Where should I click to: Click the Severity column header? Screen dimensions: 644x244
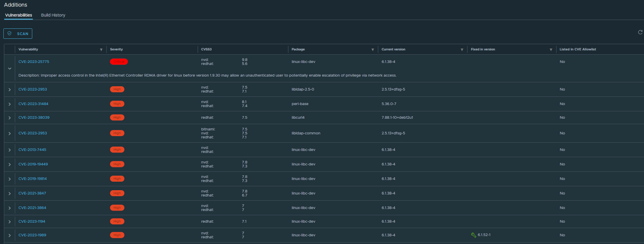point(116,49)
